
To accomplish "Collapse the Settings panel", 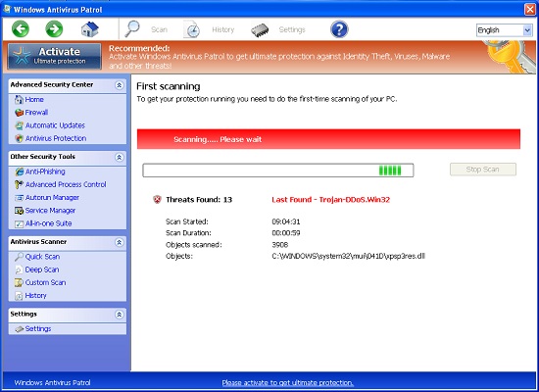I will tap(119, 315).
